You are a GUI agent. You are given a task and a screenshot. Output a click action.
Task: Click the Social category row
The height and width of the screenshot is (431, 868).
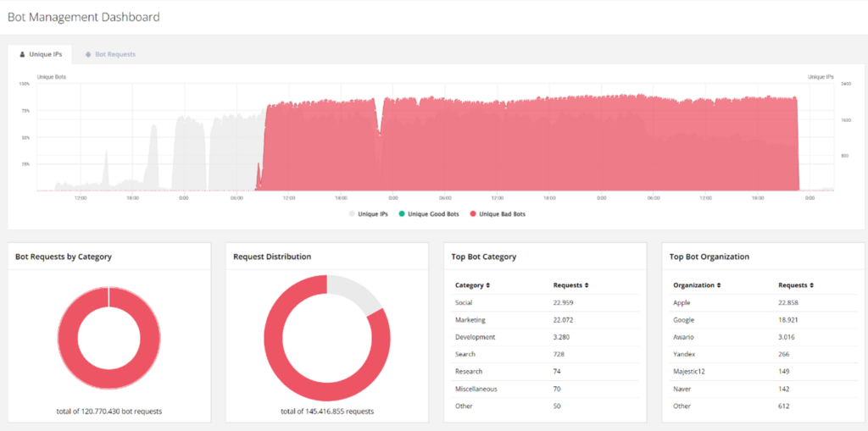pyautogui.click(x=465, y=302)
